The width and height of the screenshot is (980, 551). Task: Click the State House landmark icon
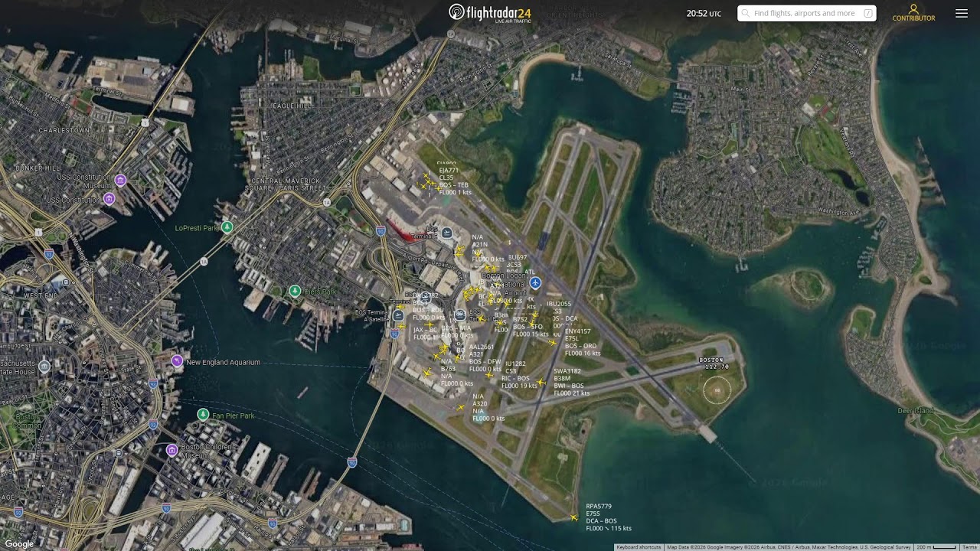coord(44,367)
